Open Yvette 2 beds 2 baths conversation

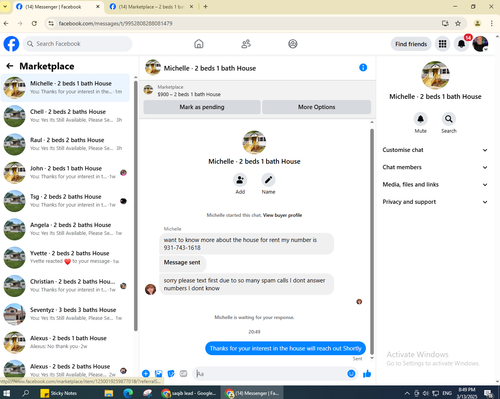click(65, 257)
